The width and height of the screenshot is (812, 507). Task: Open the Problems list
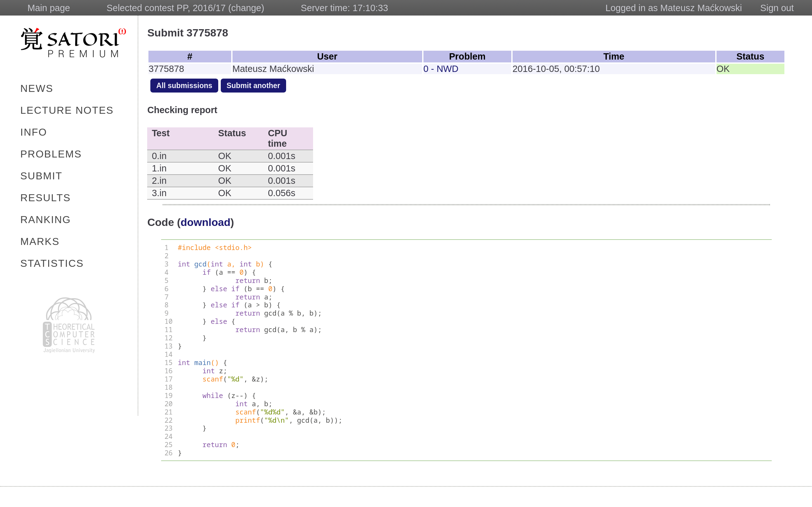[x=51, y=154]
